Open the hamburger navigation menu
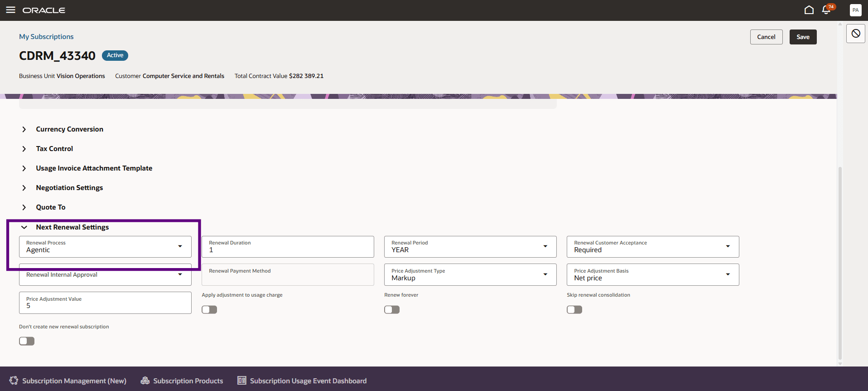This screenshot has width=868, height=391. (x=10, y=10)
